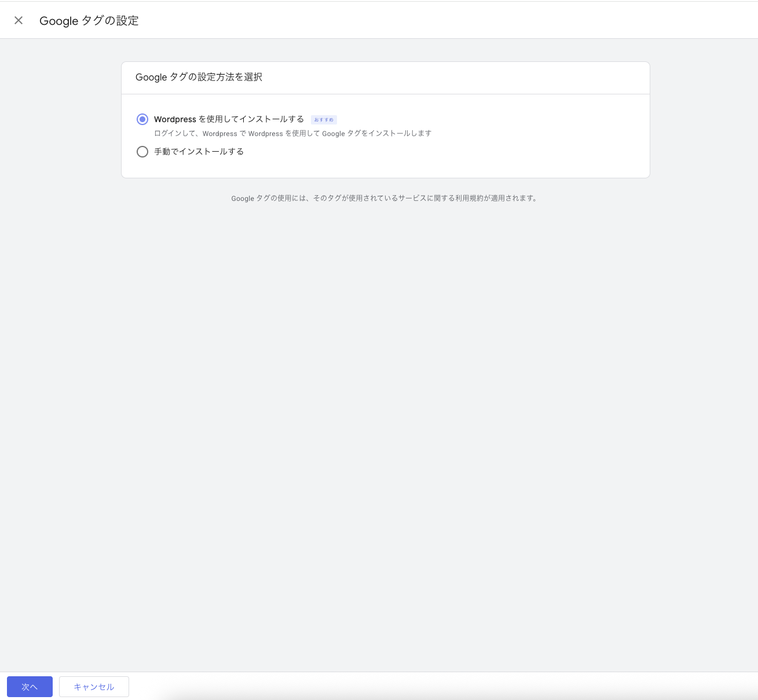This screenshot has height=700, width=758.
Task: Click the 利用規約 notice text below the card
Action: [x=385, y=198]
